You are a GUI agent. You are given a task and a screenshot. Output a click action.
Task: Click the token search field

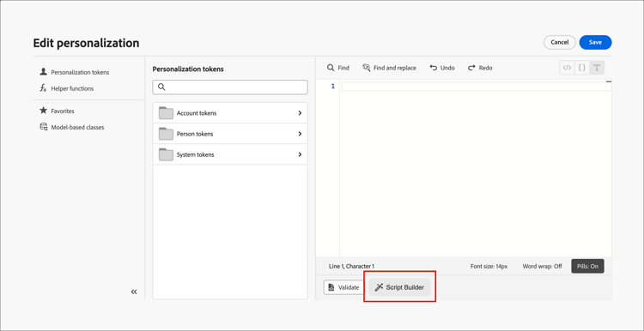(x=230, y=87)
